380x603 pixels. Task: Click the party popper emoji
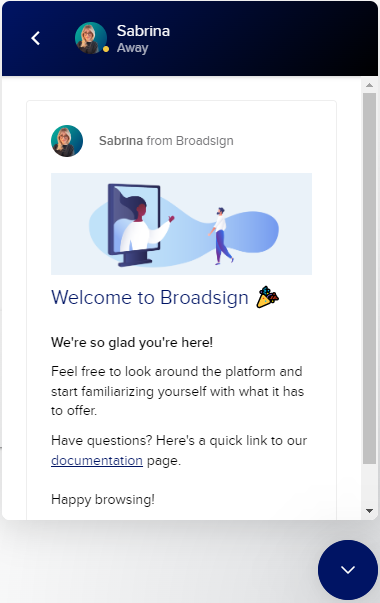[267, 297]
